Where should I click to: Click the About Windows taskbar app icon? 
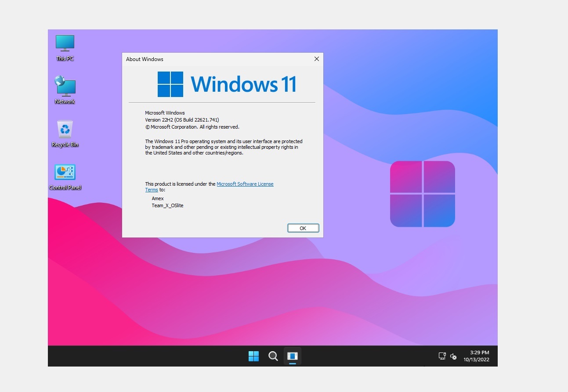(293, 356)
